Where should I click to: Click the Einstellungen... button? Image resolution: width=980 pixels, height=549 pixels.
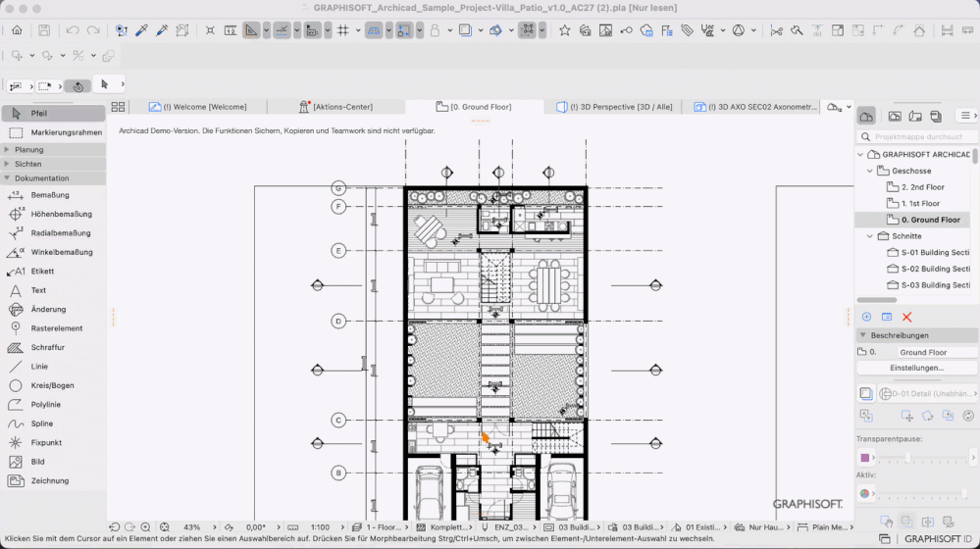916,368
